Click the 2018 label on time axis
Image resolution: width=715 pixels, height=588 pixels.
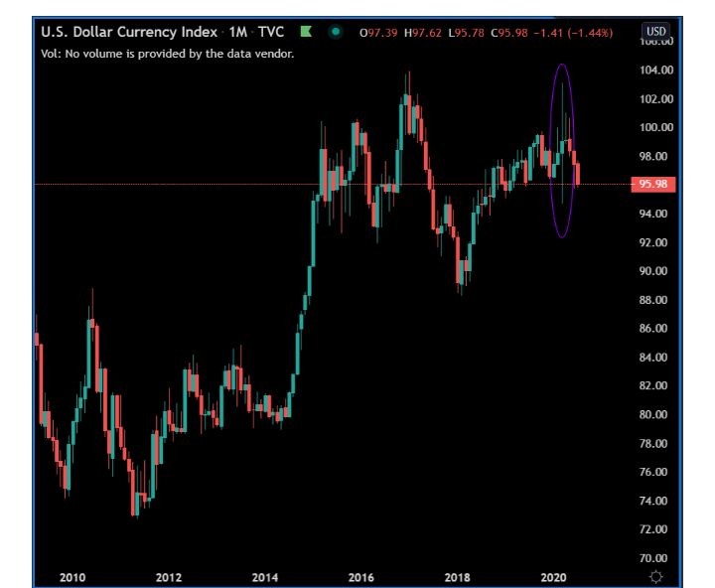pyautogui.click(x=458, y=577)
